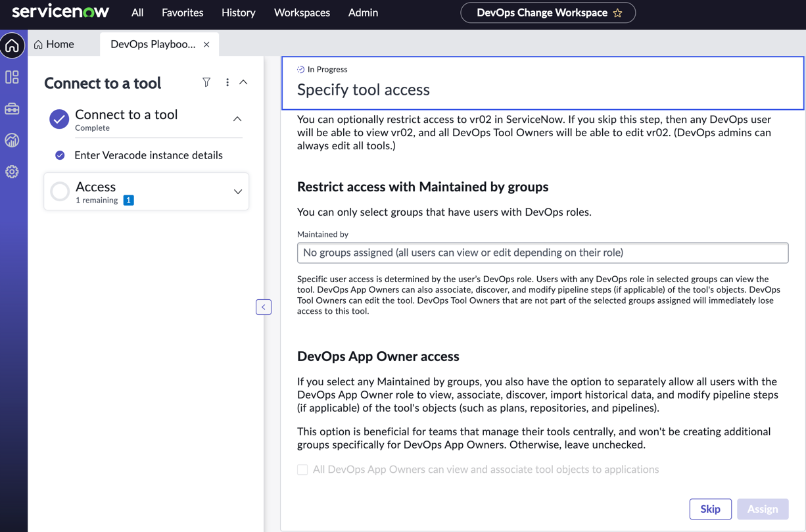Click the ServiceNow logo
The height and width of the screenshot is (532, 806).
60,12
